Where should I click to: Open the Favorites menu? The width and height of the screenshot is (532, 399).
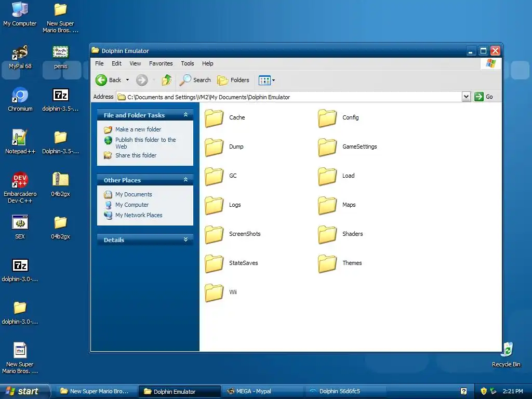(x=161, y=63)
